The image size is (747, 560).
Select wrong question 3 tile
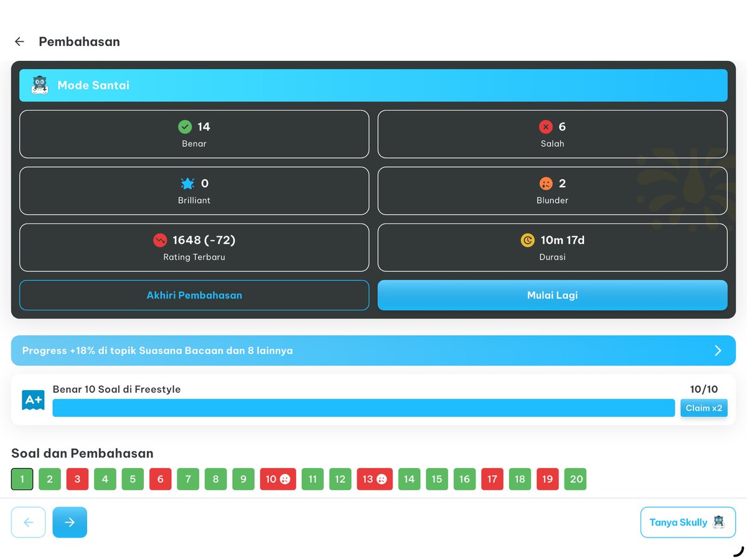[x=77, y=479]
